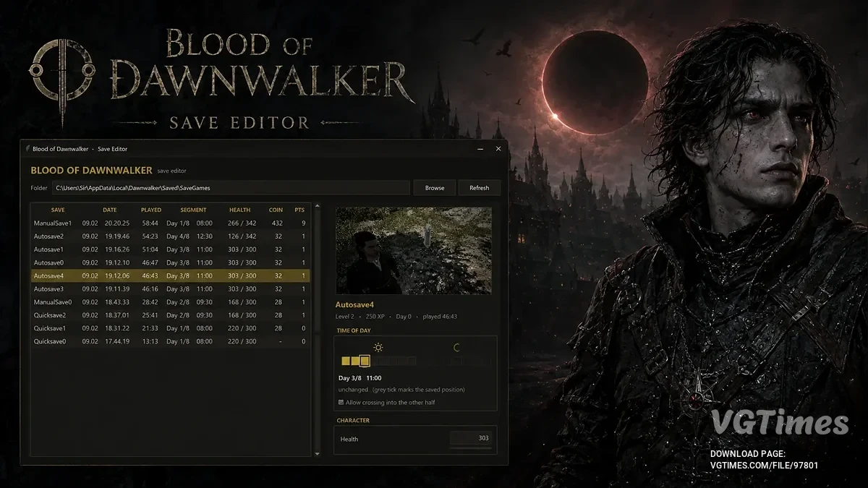This screenshot has width=868, height=488.
Task: Click segment Day 4/8 in Autosave2 row
Action: coord(178,236)
